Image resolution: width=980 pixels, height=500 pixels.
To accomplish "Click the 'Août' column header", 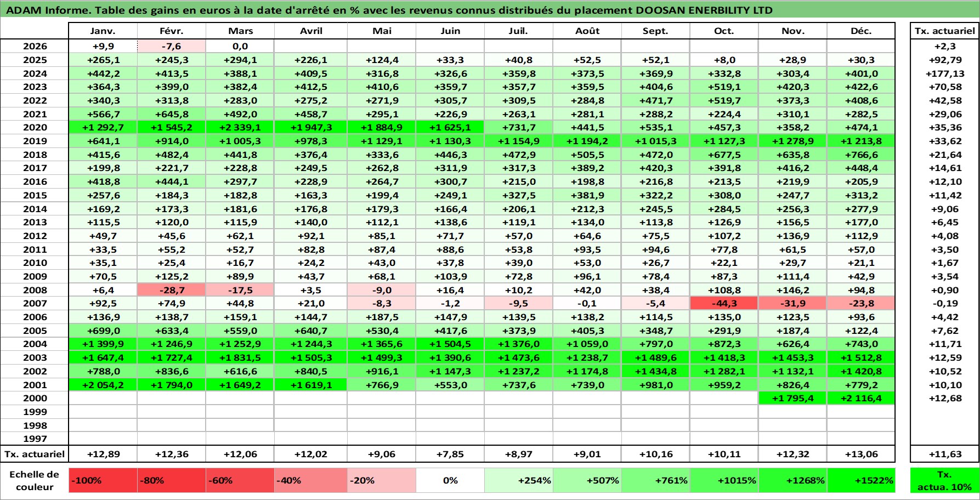I will pos(587,31).
